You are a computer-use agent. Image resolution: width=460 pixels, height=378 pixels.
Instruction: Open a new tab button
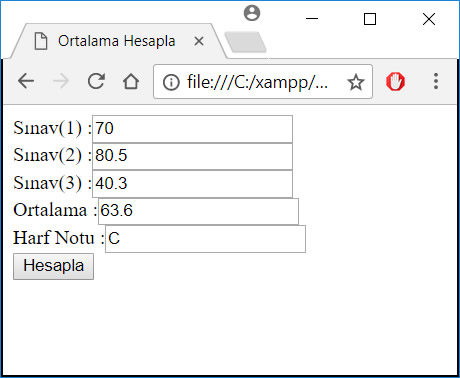245,42
